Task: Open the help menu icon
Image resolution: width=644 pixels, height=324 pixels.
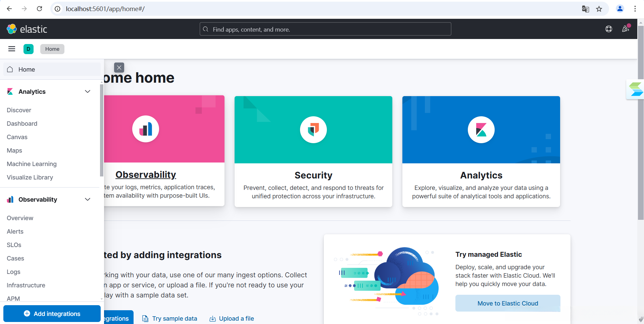Action: (609, 29)
